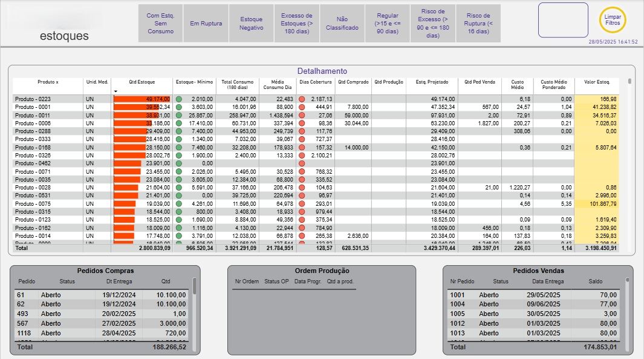Click orange stock bar for Produto - 0168
Viewport: 644px width, 359px height.
(129, 147)
